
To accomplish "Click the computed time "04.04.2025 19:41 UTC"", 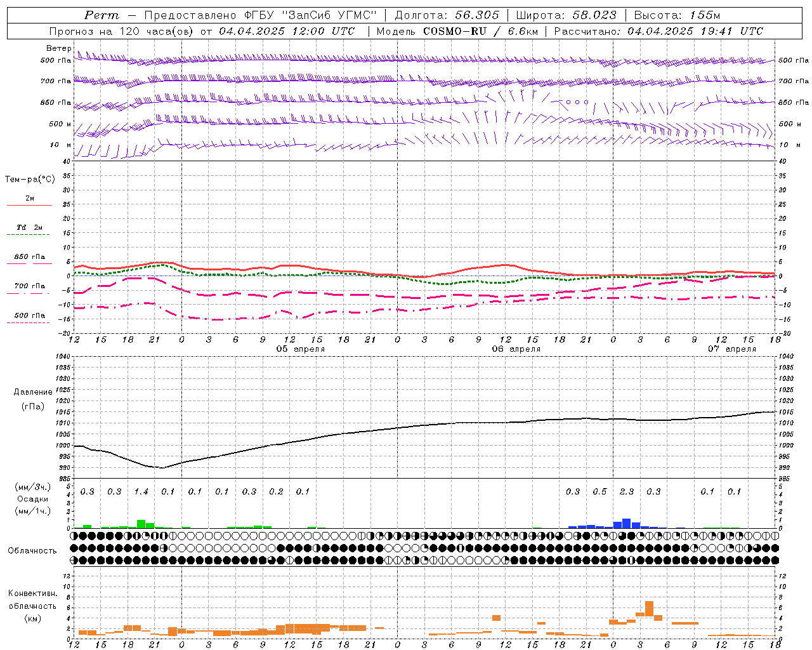I will pos(695,31).
